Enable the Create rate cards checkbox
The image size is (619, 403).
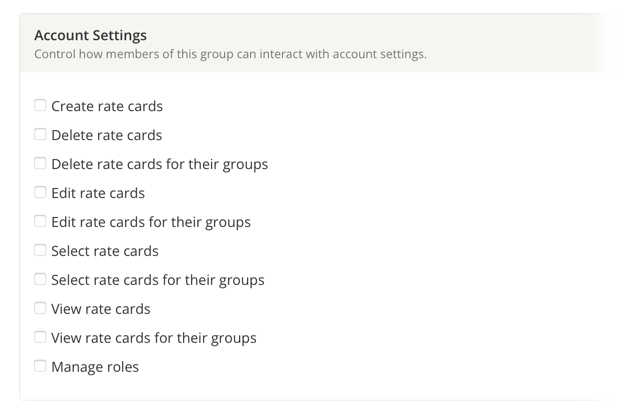[40, 105]
